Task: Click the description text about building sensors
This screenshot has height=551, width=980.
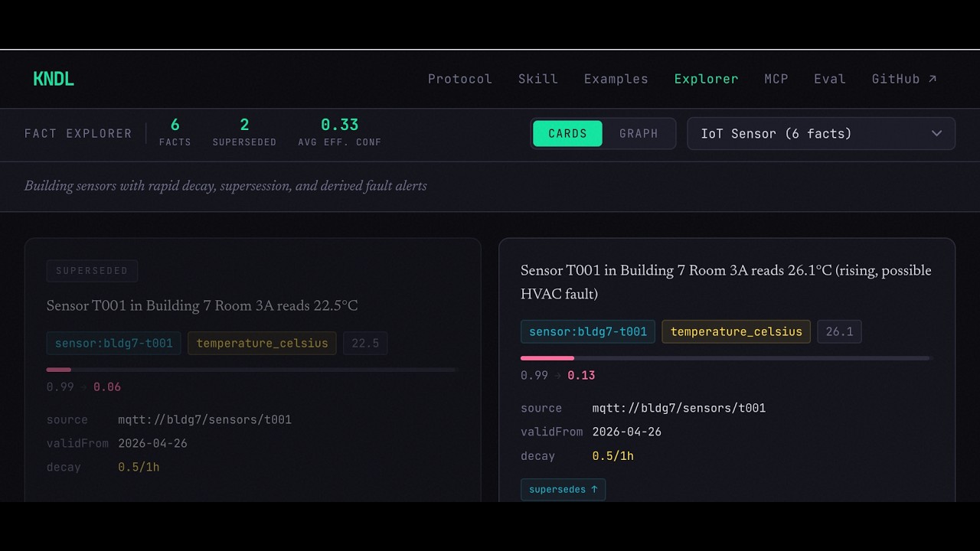Action: coord(226,186)
